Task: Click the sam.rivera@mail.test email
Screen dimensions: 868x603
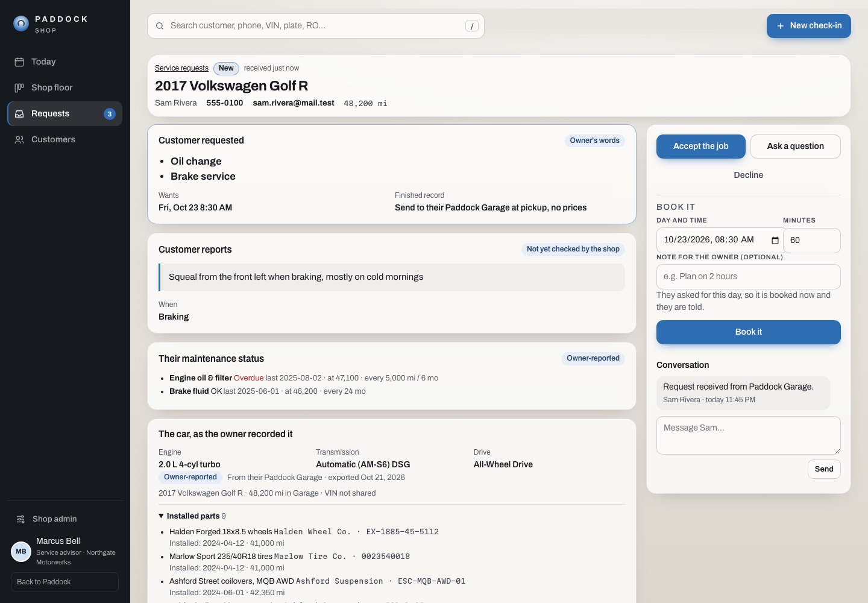Action: (294, 103)
